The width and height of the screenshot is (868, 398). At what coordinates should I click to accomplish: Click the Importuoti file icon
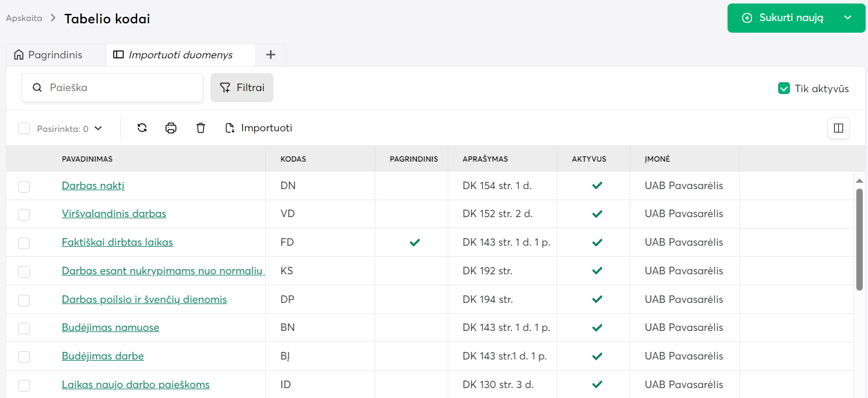pos(230,128)
